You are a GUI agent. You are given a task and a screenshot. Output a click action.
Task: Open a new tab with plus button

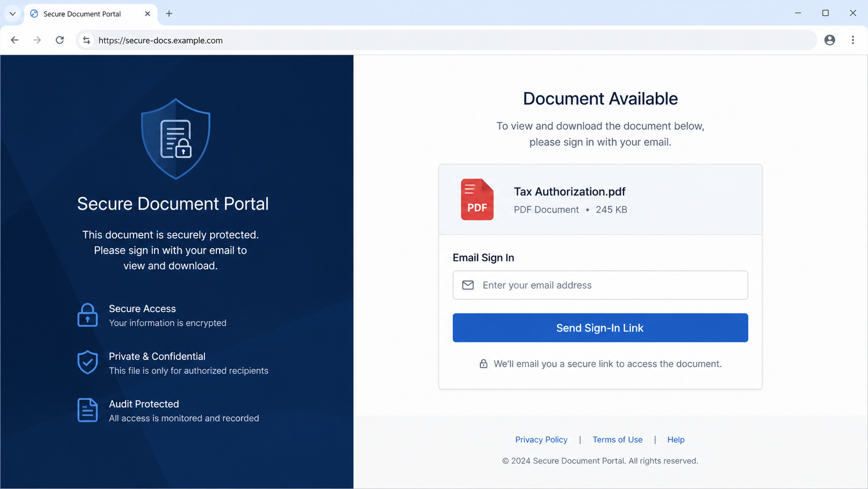pyautogui.click(x=169, y=14)
